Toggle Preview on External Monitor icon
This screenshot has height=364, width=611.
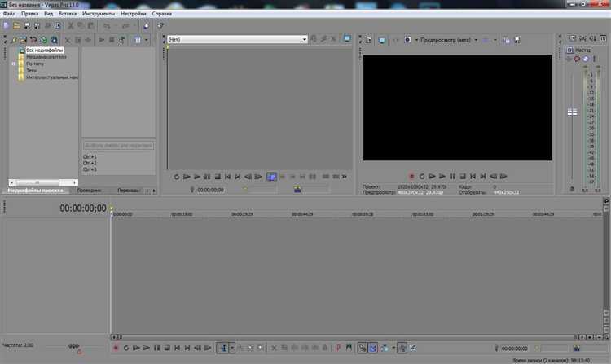[382, 40]
